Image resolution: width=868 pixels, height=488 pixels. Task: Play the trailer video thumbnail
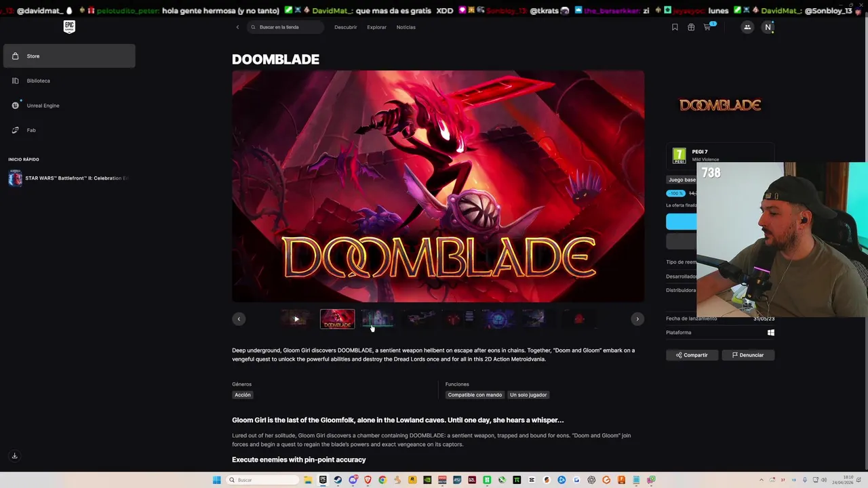click(x=296, y=319)
